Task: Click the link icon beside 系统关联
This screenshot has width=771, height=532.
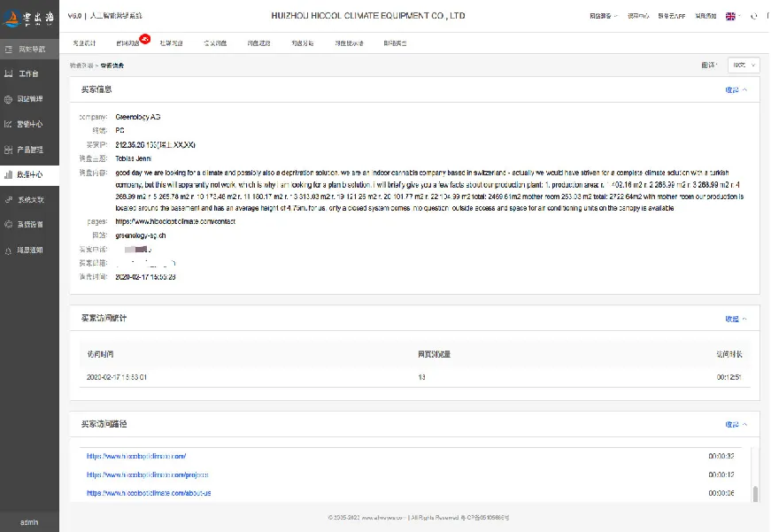Action: pos(8,200)
